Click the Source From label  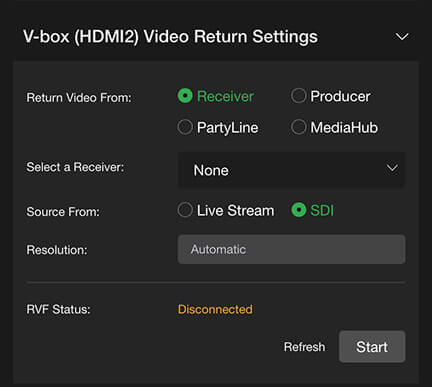coord(63,212)
